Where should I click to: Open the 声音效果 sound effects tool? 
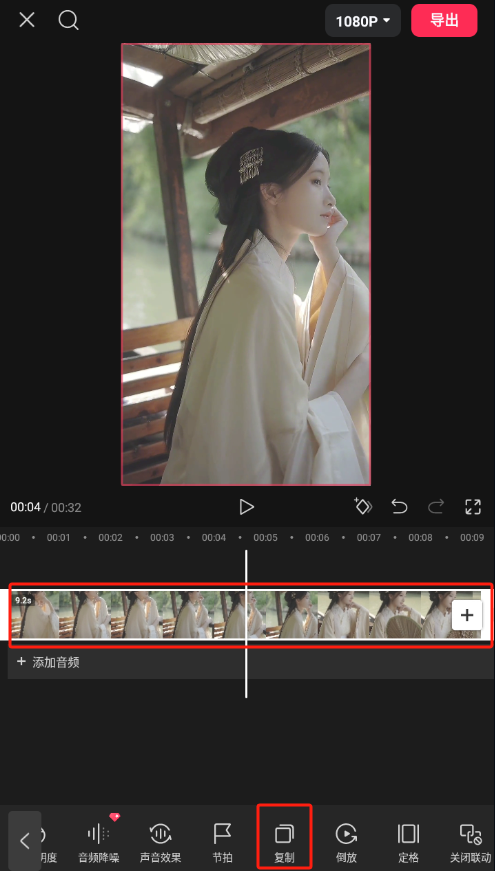tap(160, 842)
